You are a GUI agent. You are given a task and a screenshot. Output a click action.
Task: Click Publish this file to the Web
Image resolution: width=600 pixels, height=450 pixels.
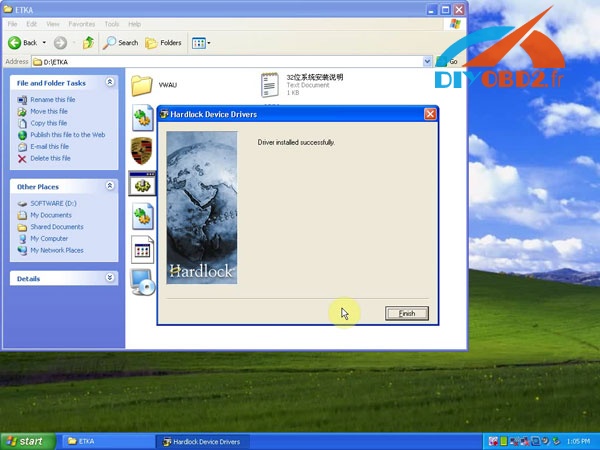point(68,135)
